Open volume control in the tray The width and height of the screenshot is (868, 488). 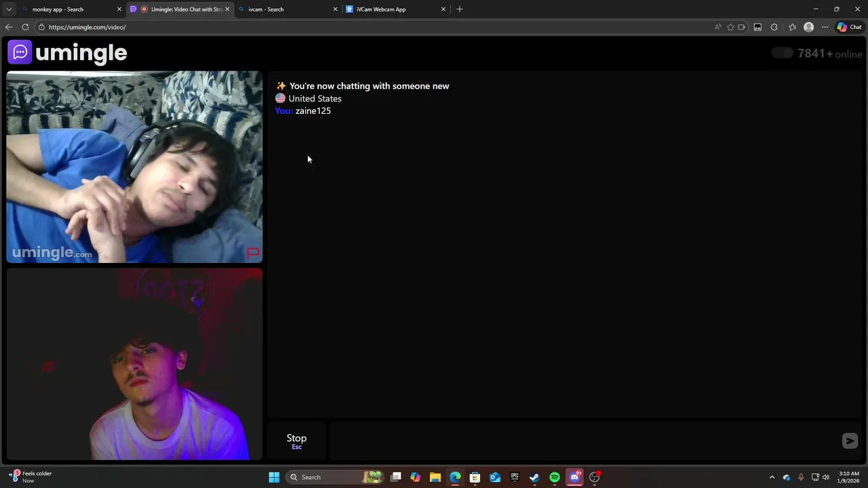pyautogui.click(x=826, y=477)
